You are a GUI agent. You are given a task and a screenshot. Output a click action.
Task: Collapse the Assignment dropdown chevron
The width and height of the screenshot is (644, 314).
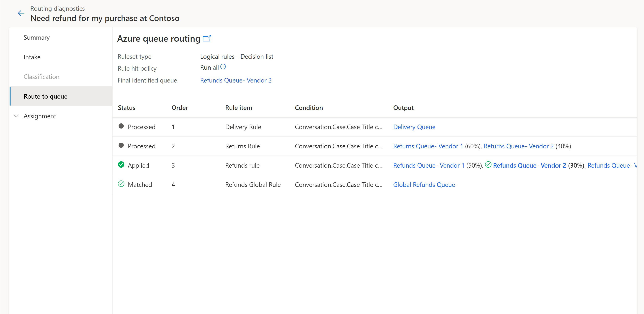coord(16,116)
